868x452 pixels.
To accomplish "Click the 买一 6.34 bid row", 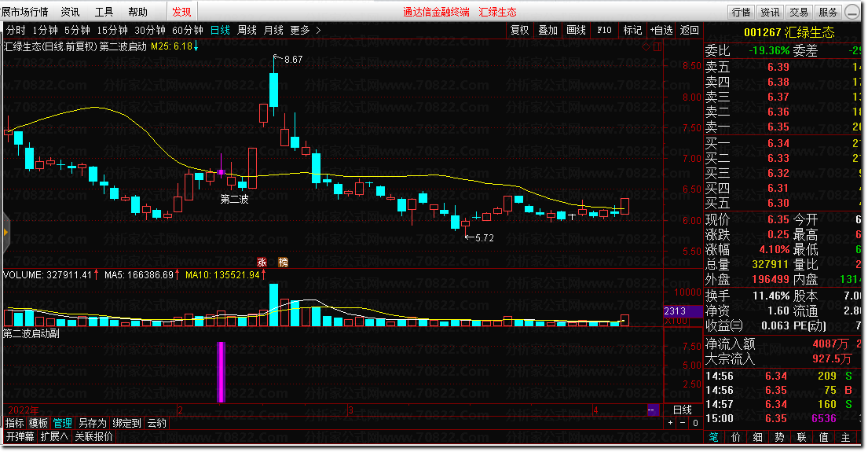I will click(782, 144).
